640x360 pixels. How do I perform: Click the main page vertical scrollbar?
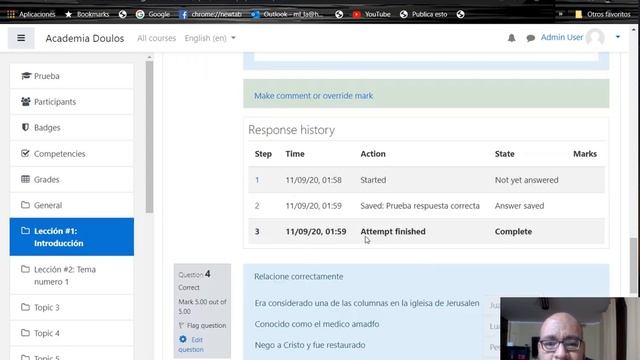[x=633, y=265]
